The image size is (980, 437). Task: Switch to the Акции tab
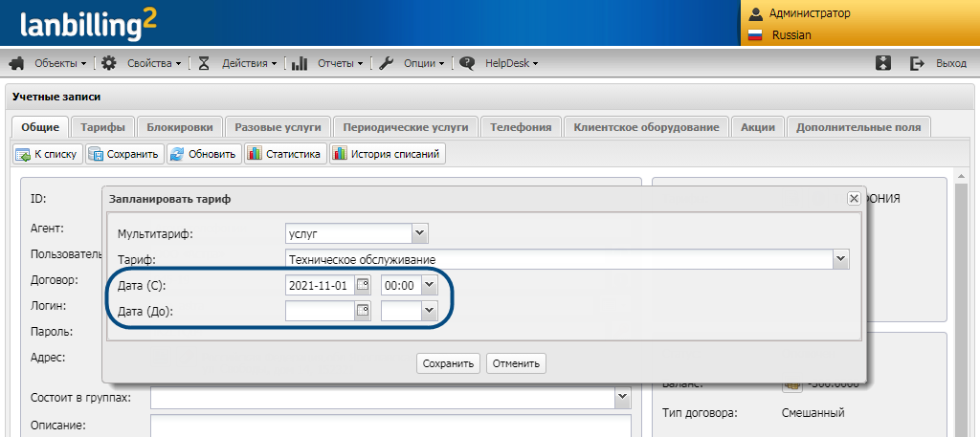click(x=758, y=127)
